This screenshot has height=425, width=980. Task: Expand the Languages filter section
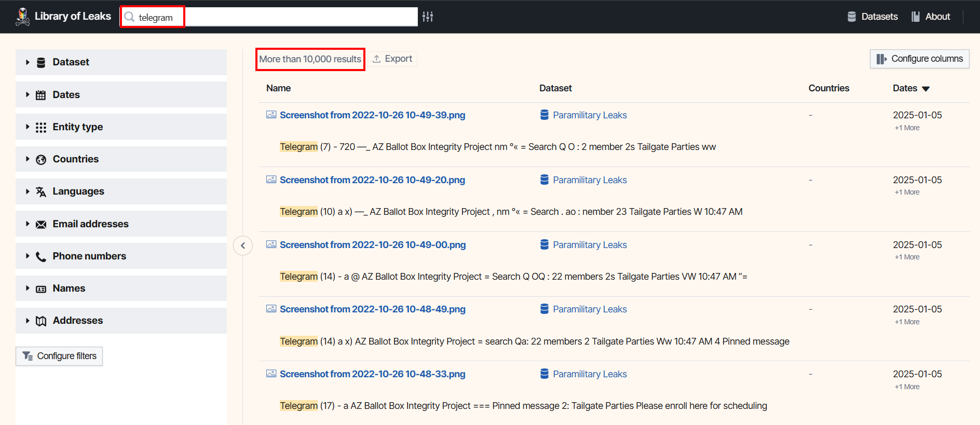pos(121,191)
